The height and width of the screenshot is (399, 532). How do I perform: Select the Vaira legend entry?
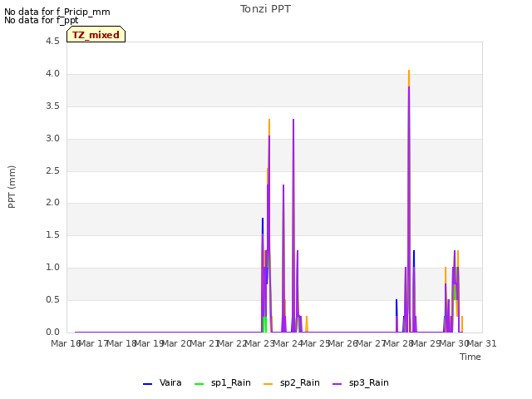(162, 382)
